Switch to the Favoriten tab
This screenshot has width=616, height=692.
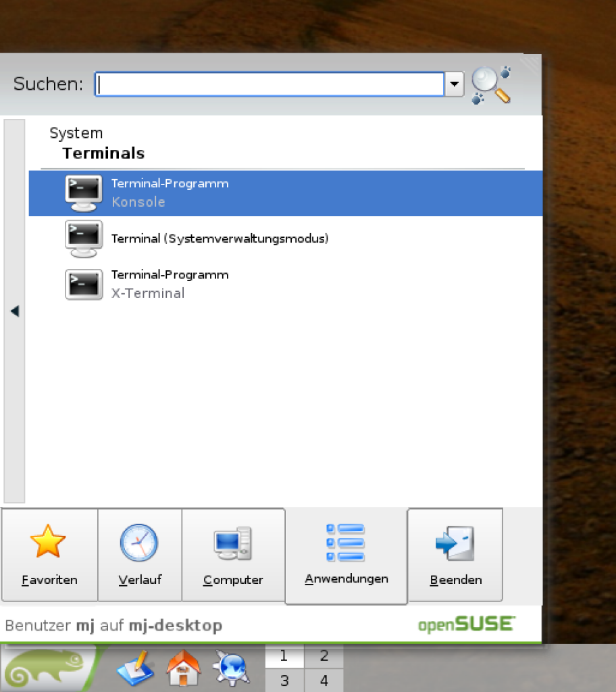click(x=49, y=555)
